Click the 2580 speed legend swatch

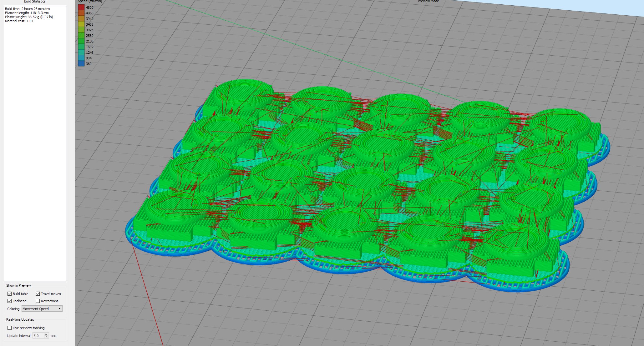click(81, 35)
